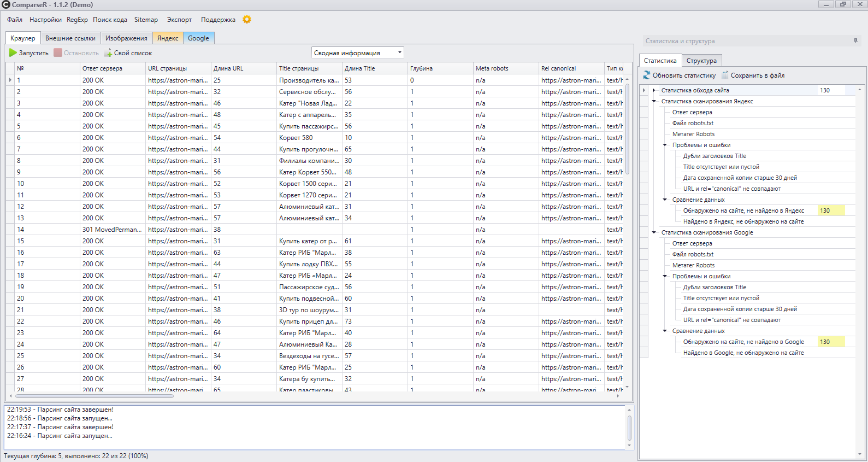
Task: Switch to the Яндекс tab
Action: 168,38
